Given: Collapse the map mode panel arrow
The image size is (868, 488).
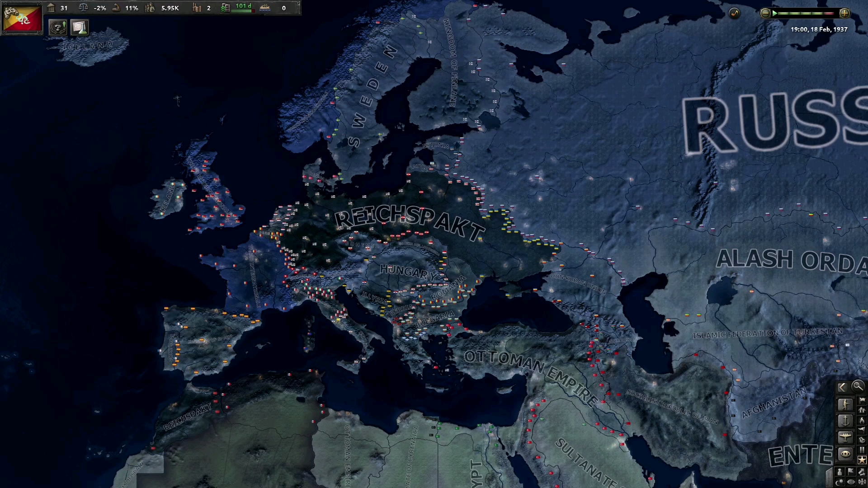Looking at the screenshot, I should tap(843, 387).
